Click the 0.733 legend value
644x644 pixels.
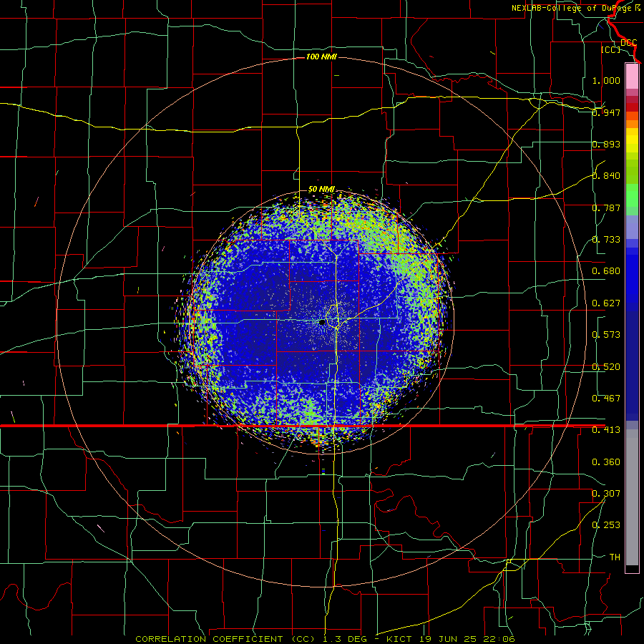(x=606, y=240)
